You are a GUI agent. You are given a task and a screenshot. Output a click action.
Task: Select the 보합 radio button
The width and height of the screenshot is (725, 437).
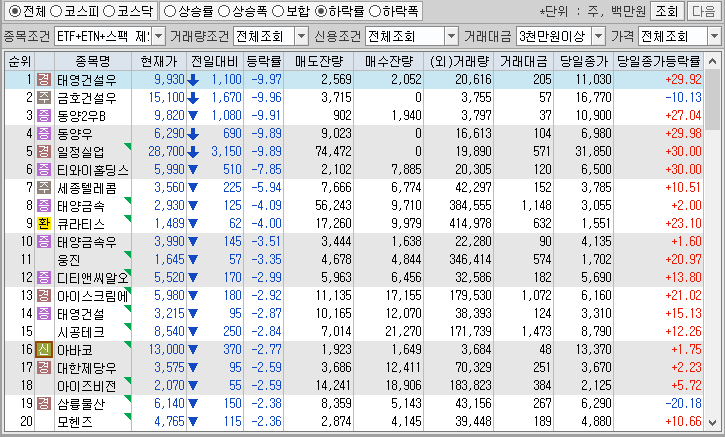click(277, 11)
